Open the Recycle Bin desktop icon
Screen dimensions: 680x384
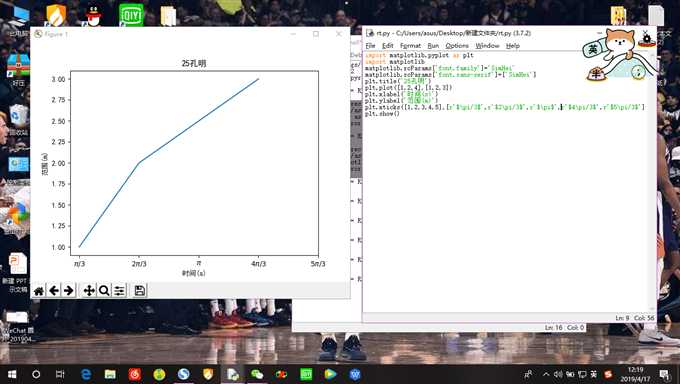pos(19,115)
